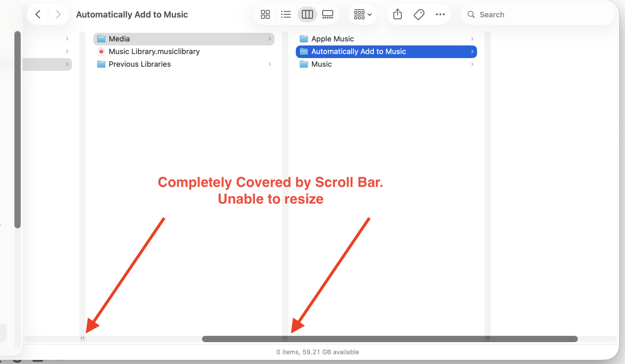This screenshot has height=364, width=625.
Task: Select the Apple Music folder
Action: [332, 39]
